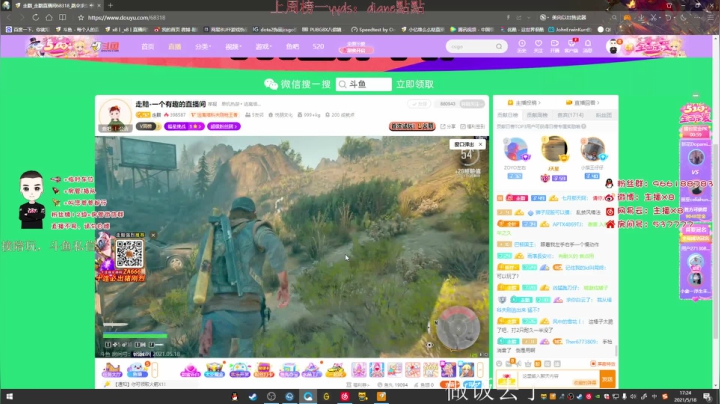Open Steam from taskbar
The width and height of the screenshot is (720, 404).
pyautogui.click(x=253, y=397)
